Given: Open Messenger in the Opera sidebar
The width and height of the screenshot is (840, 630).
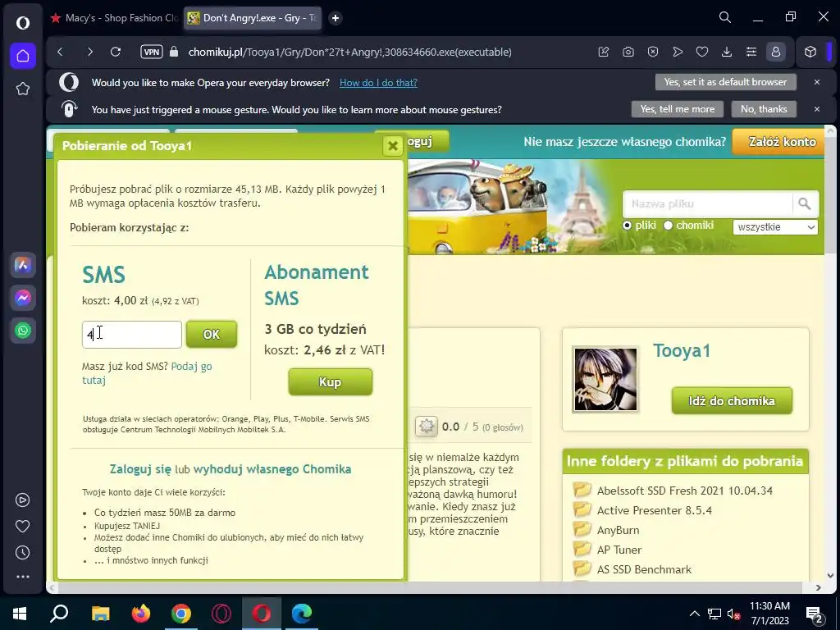Looking at the screenshot, I should [22, 298].
